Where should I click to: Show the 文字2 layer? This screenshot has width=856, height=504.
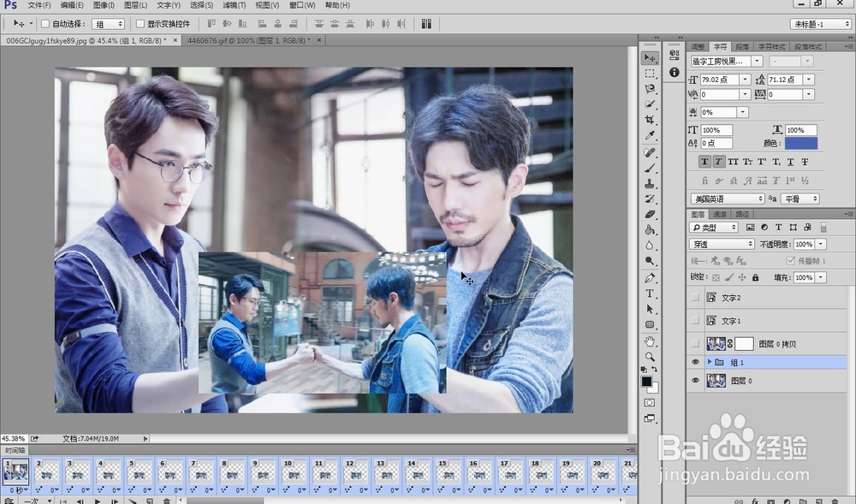[695, 297]
